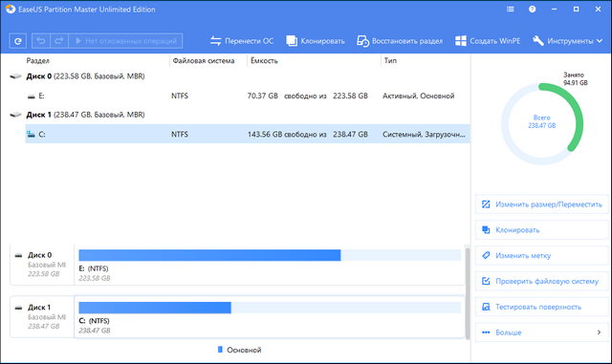This screenshot has width=612, height=364.
Task: Click 'Проверить файловую систему' action
Action: coord(542,281)
